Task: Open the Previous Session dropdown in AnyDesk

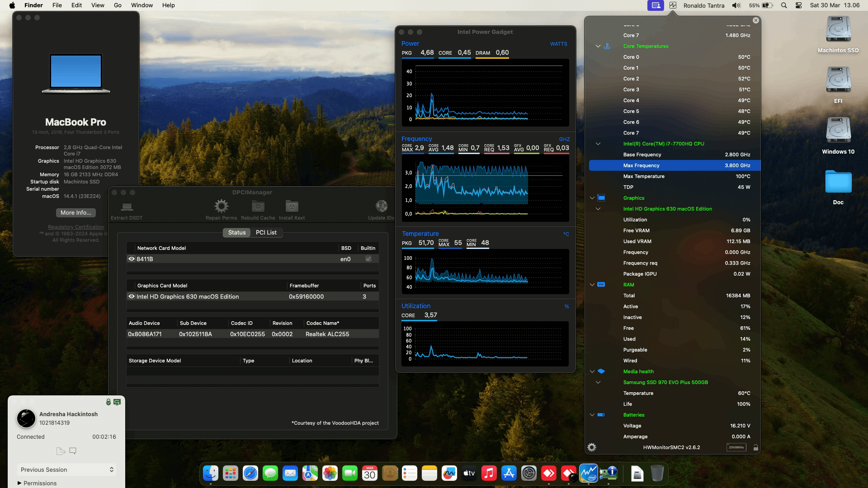Action: click(x=66, y=469)
